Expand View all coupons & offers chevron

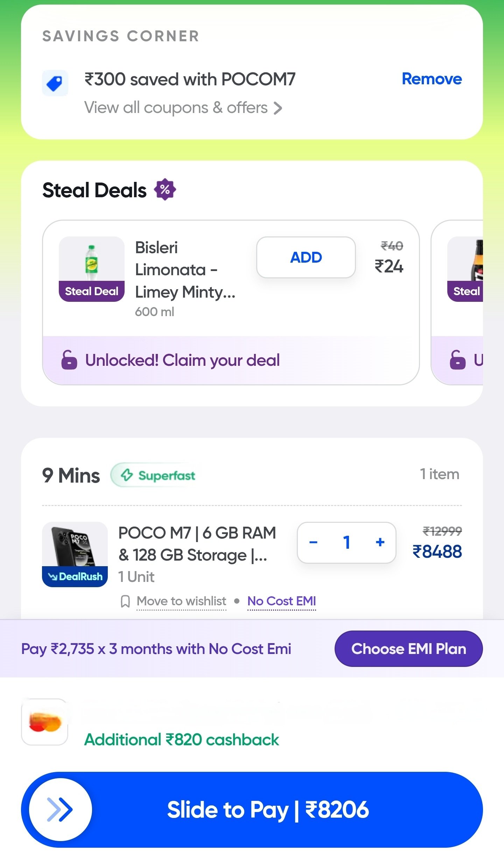tap(278, 108)
